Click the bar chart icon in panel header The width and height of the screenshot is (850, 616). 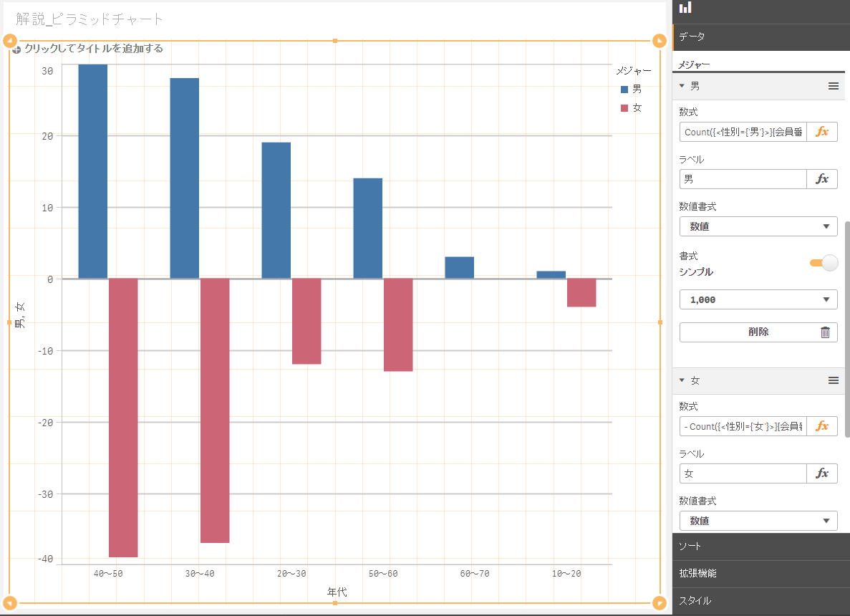(x=685, y=7)
